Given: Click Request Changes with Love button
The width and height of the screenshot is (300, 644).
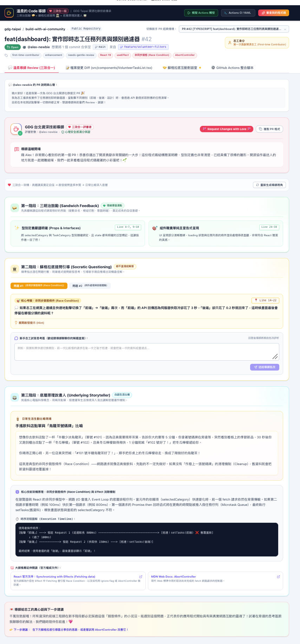Looking at the screenshot, I should pos(227,129).
